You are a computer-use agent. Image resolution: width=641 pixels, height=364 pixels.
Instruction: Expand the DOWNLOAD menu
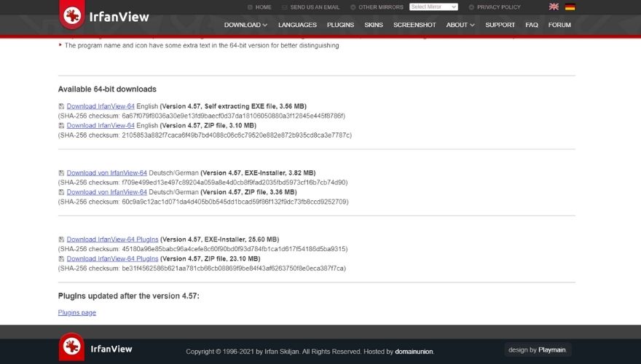(x=245, y=25)
